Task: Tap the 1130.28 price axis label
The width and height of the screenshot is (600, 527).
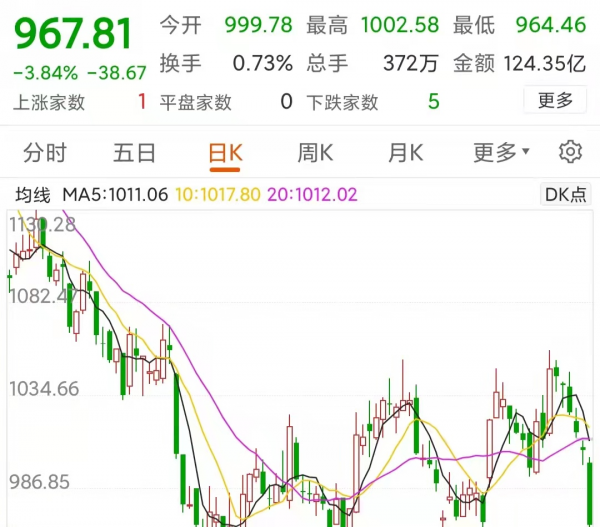Action: pyautogui.click(x=42, y=224)
